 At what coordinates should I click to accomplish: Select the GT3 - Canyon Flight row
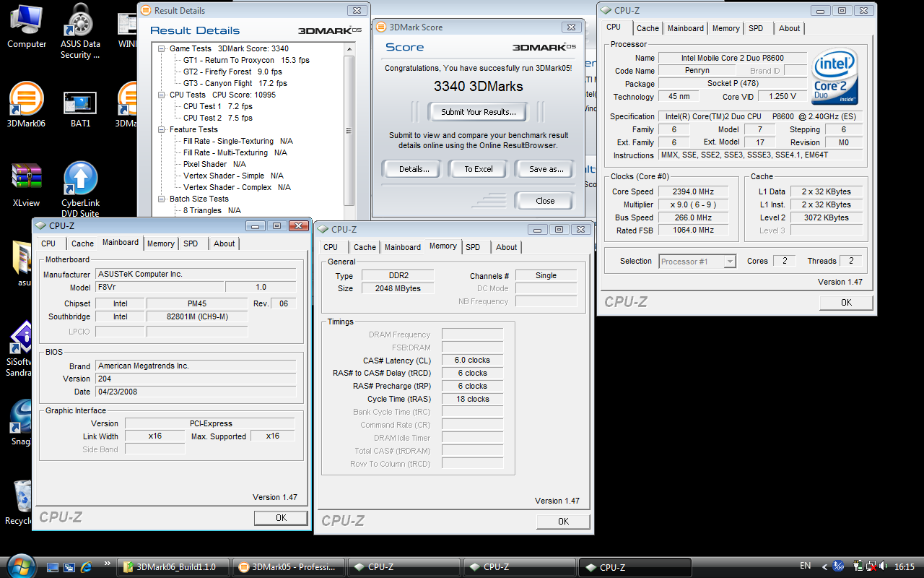(x=235, y=83)
